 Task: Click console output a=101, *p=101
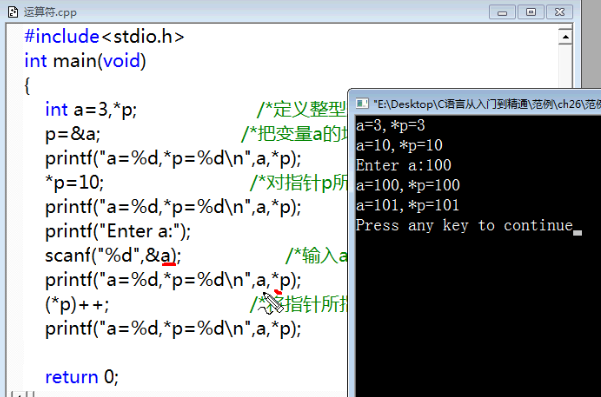click(407, 205)
